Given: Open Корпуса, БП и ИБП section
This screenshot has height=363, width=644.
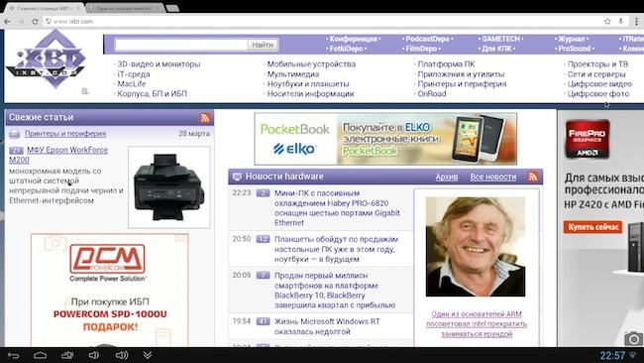Looking at the screenshot, I should [152, 94].
